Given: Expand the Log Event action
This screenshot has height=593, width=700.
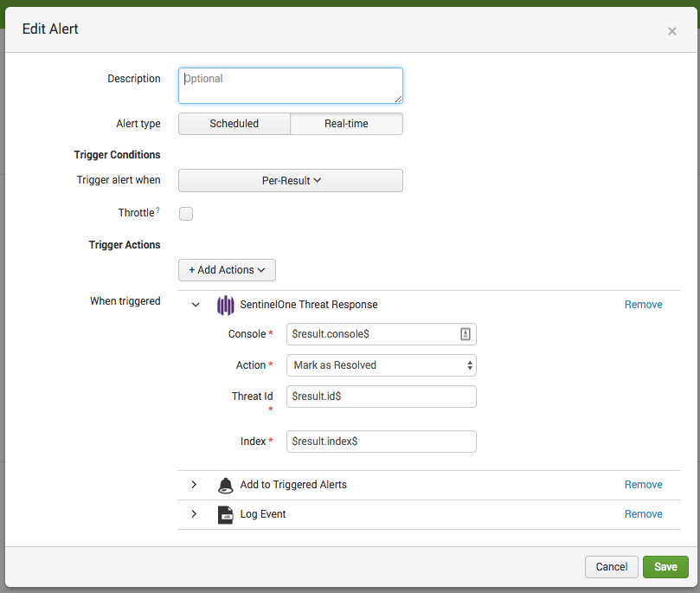Looking at the screenshot, I should coord(194,514).
